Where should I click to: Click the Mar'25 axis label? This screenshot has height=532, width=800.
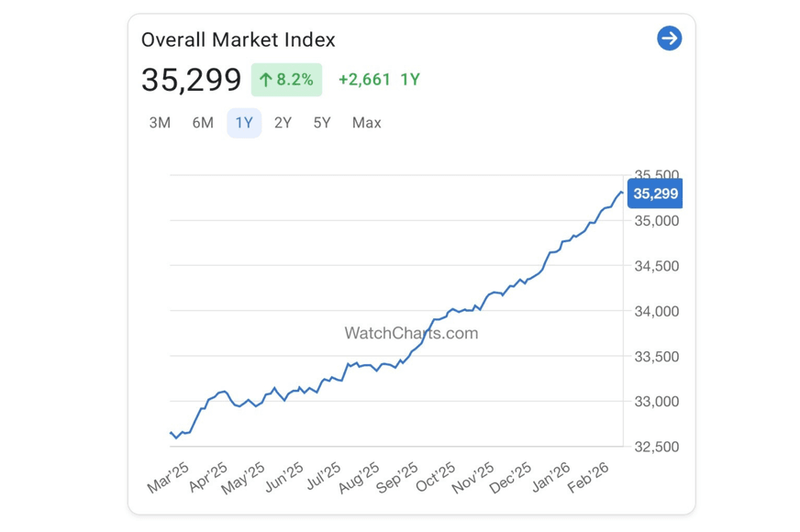coord(170,478)
